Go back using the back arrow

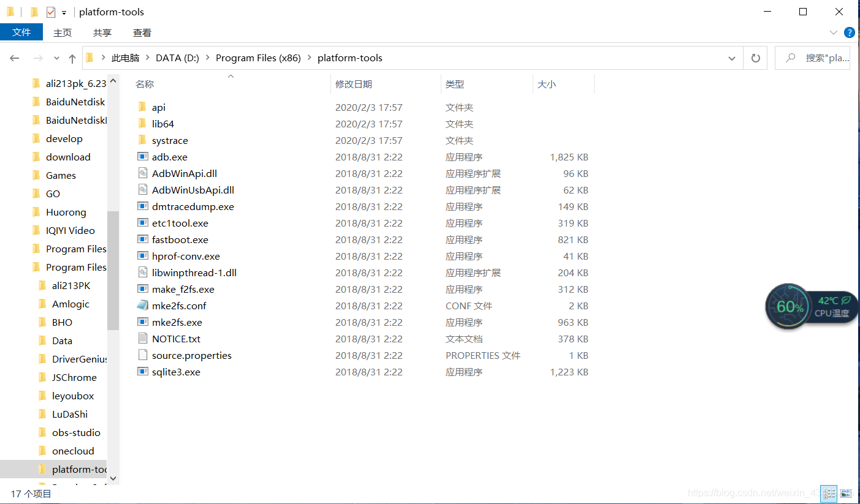pos(15,58)
